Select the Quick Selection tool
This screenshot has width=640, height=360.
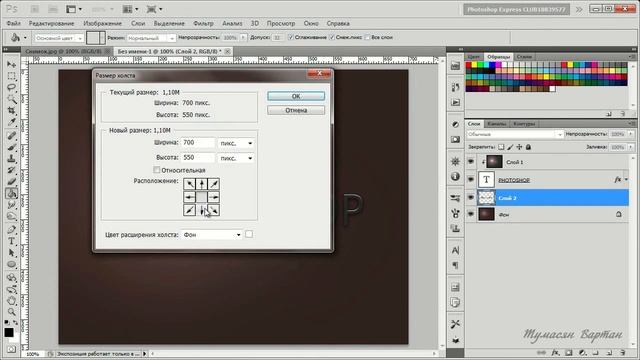click(x=11, y=99)
